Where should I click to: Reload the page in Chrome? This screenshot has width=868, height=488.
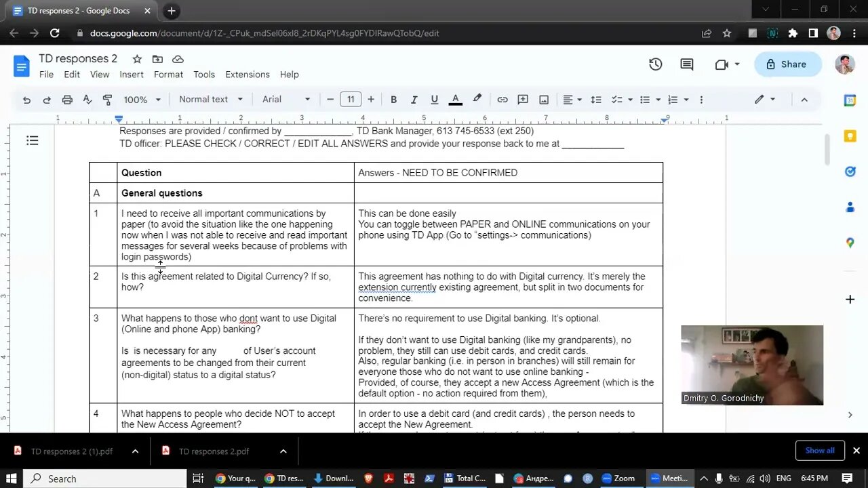55,33
